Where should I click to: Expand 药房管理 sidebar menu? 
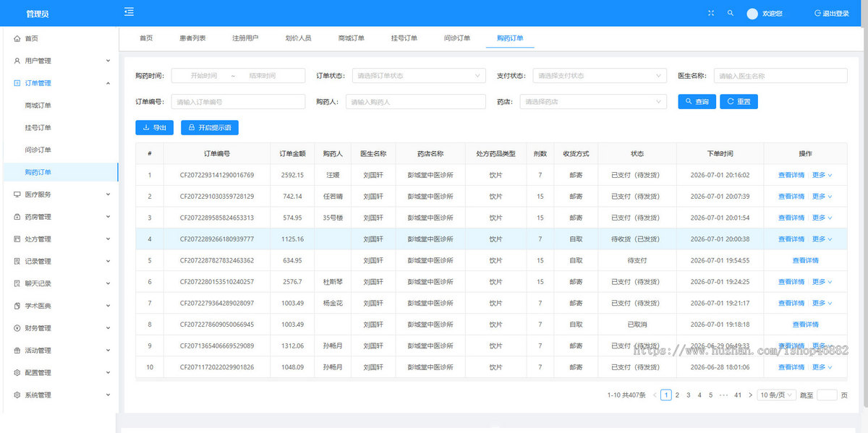59,217
